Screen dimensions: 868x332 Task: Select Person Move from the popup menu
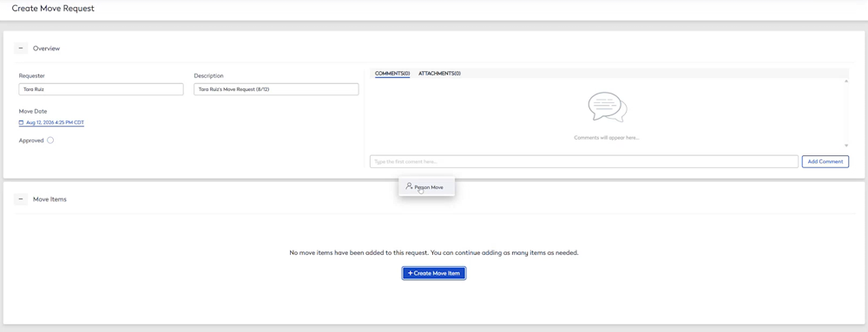[x=427, y=186]
